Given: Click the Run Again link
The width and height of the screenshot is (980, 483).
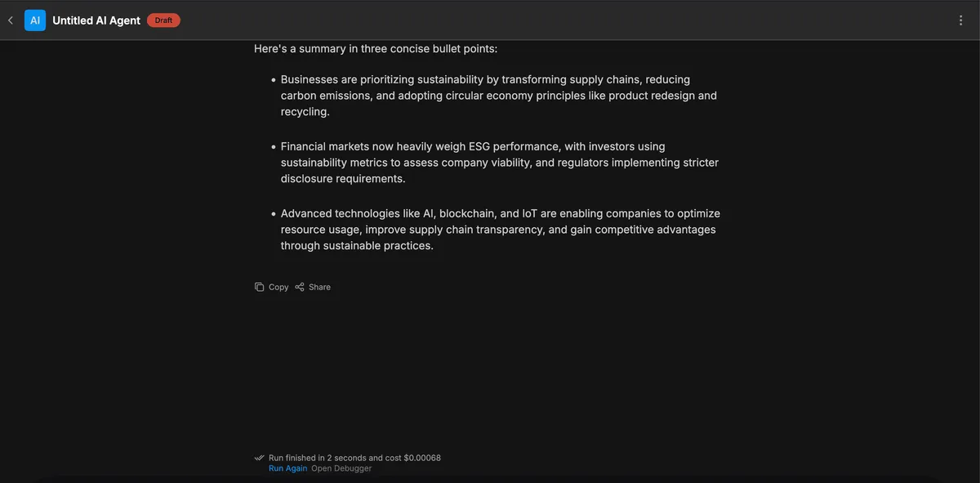Looking at the screenshot, I should point(287,468).
